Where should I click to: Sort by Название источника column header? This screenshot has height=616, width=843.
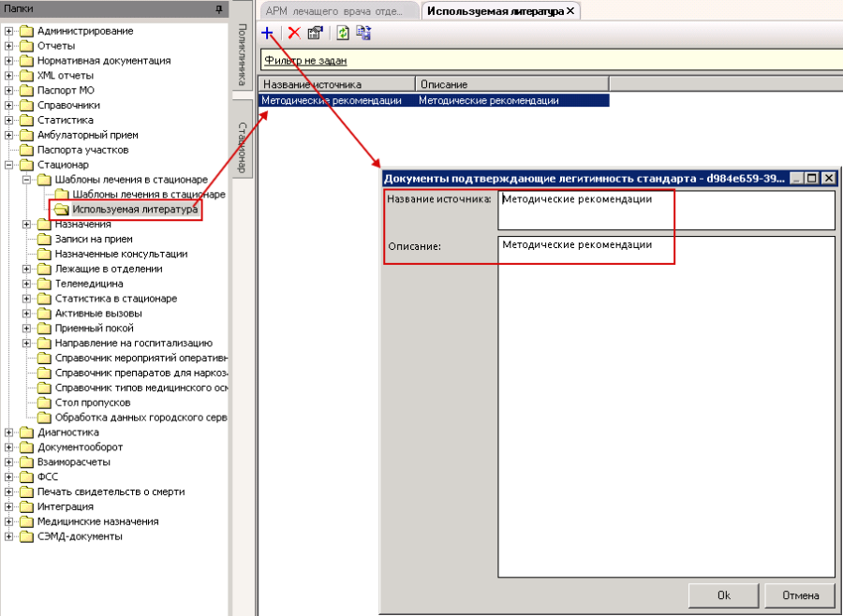[337, 84]
